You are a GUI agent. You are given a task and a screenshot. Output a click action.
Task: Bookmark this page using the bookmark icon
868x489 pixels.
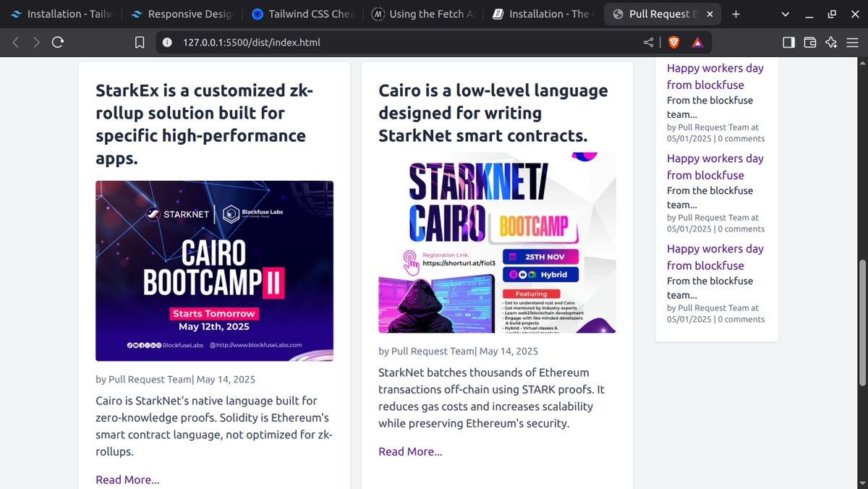pyautogui.click(x=140, y=43)
